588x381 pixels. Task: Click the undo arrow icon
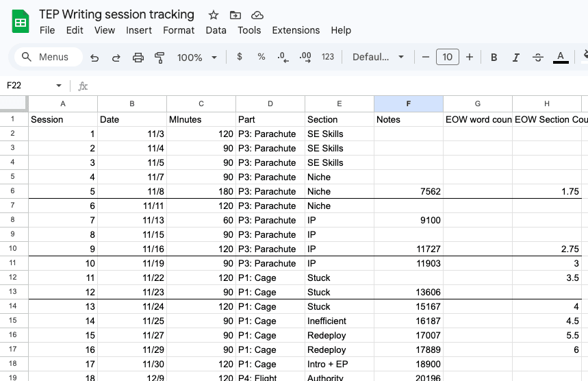[94, 58]
